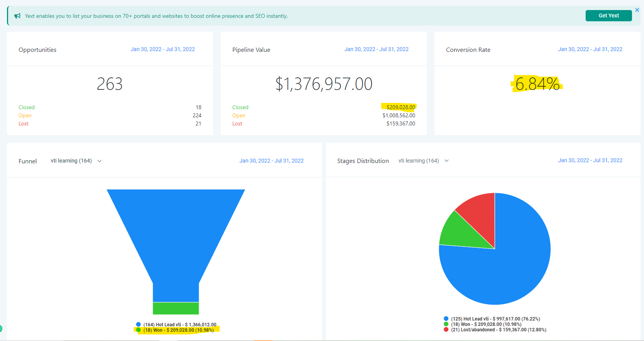Click the Open label in Pipeline Value card

(x=239, y=115)
